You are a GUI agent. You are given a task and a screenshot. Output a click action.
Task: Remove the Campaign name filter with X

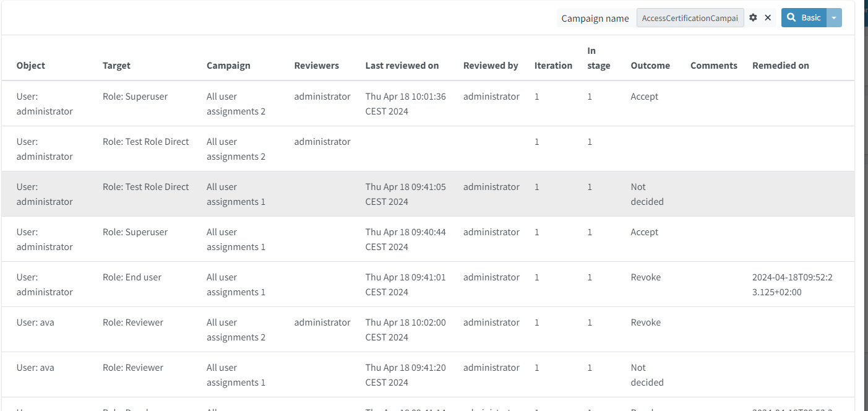click(x=768, y=18)
